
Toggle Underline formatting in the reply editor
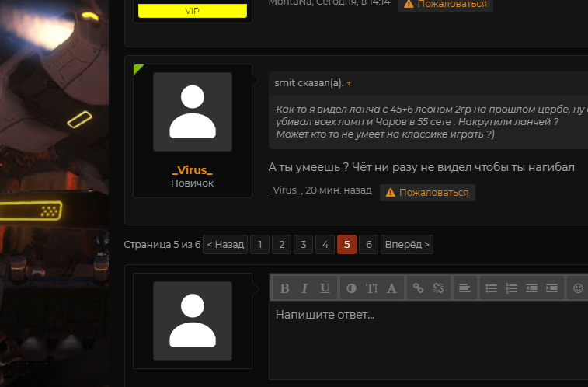325,288
